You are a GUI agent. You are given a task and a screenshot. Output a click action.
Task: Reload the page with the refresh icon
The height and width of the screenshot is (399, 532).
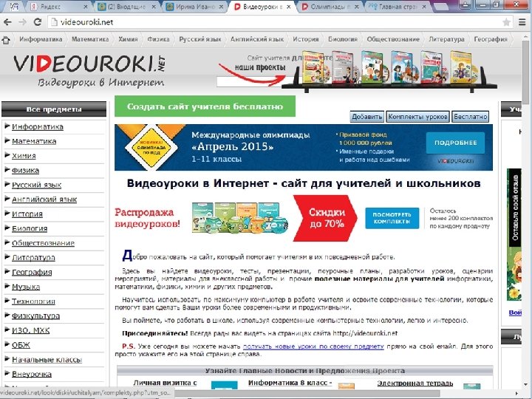[38, 22]
